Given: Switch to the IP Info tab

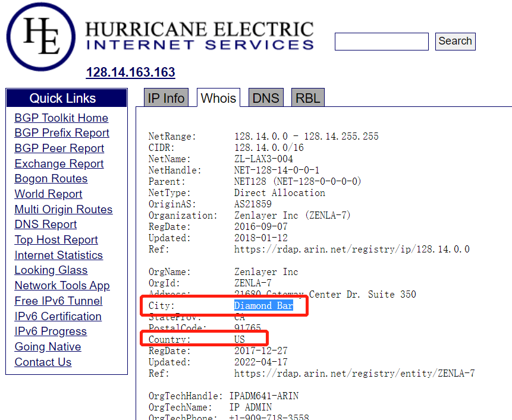Looking at the screenshot, I should click(166, 98).
